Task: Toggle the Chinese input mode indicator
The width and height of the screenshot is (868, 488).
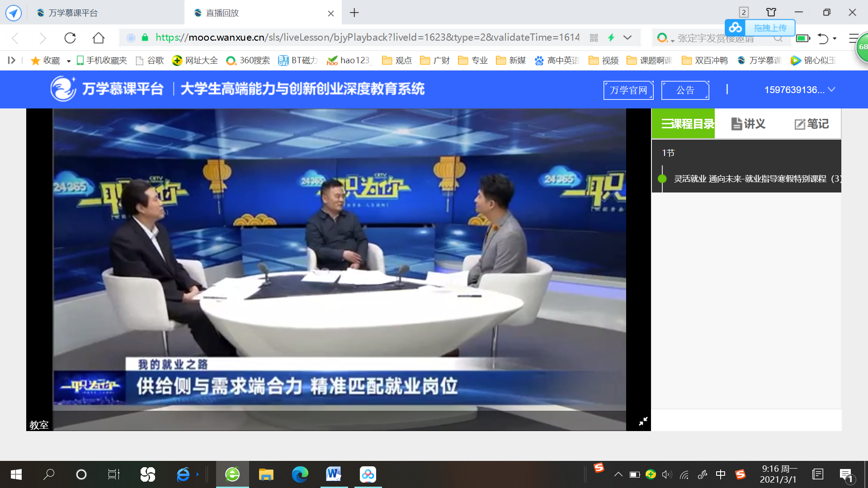Action: click(721, 474)
